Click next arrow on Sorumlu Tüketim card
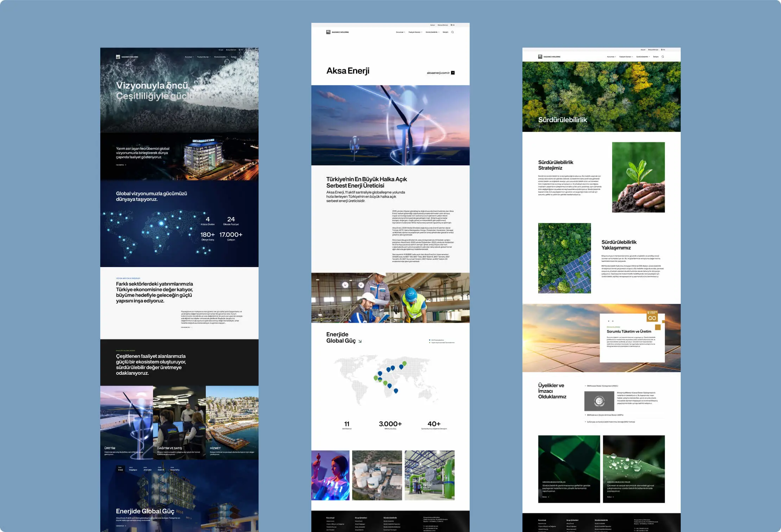 pyautogui.click(x=613, y=321)
